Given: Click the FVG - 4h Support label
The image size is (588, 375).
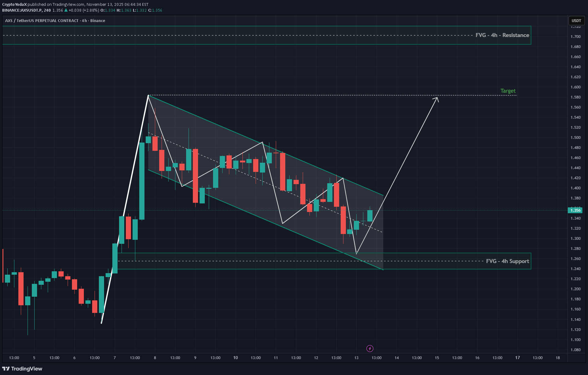Looking at the screenshot, I should coord(507,261).
